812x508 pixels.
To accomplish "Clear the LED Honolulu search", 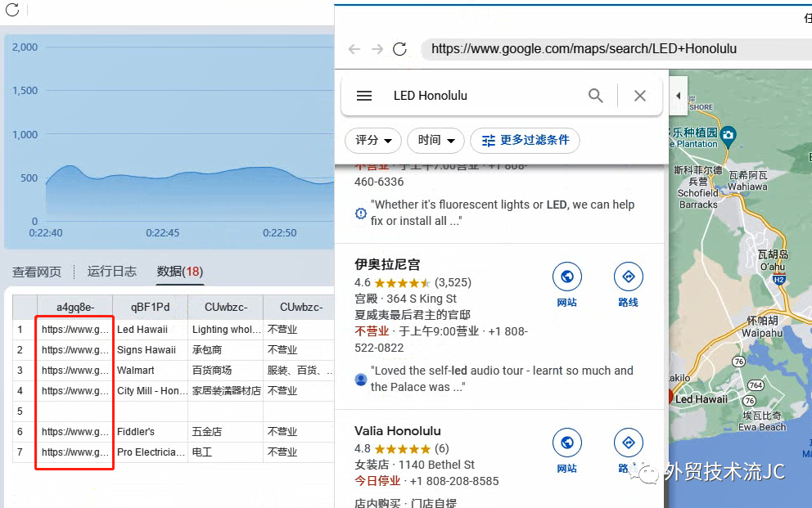I will 640,96.
